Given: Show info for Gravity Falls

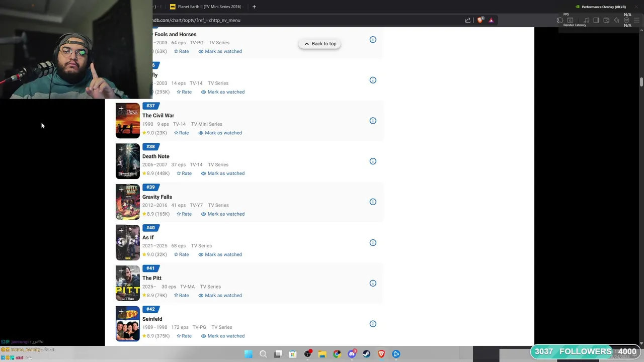Looking at the screenshot, I should [x=373, y=202].
